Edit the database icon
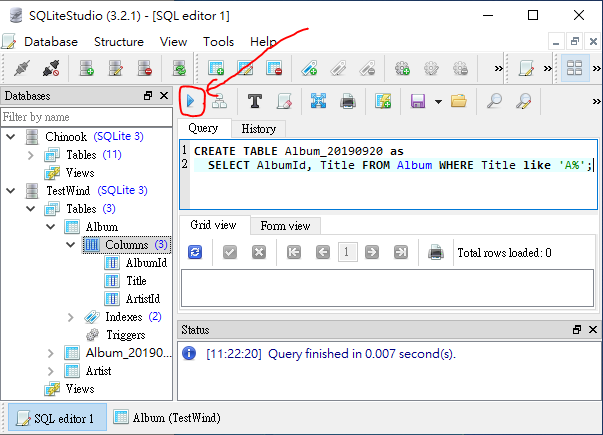Screen dimensions: 603x435 (115, 69)
